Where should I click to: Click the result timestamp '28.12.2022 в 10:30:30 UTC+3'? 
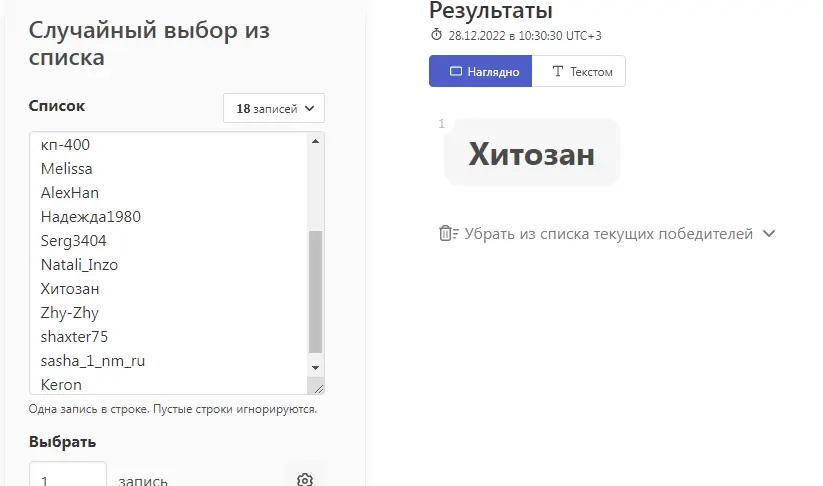[525, 36]
